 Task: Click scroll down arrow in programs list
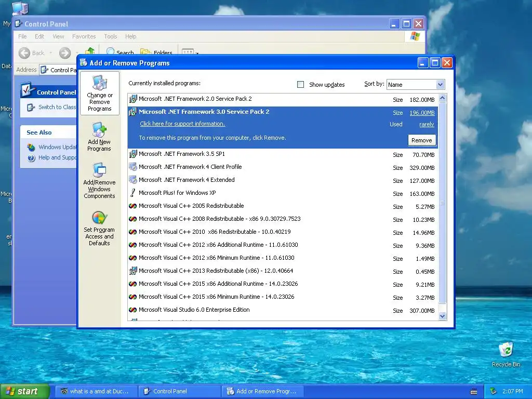click(x=442, y=316)
